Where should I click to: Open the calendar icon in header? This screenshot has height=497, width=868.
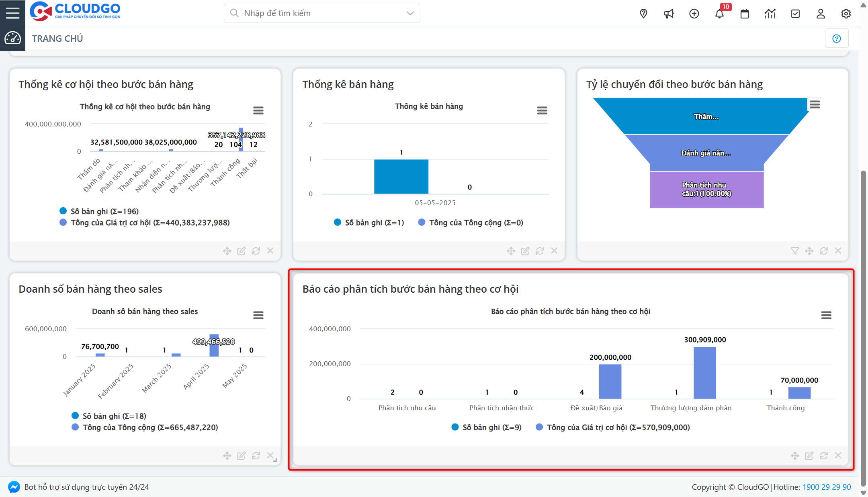[x=745, y=14]
